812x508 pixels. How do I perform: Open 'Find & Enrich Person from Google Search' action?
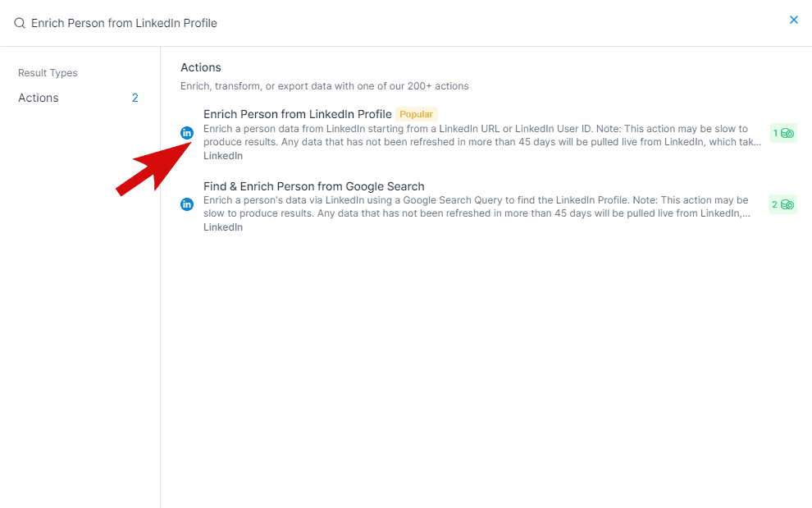click(313, 186)
